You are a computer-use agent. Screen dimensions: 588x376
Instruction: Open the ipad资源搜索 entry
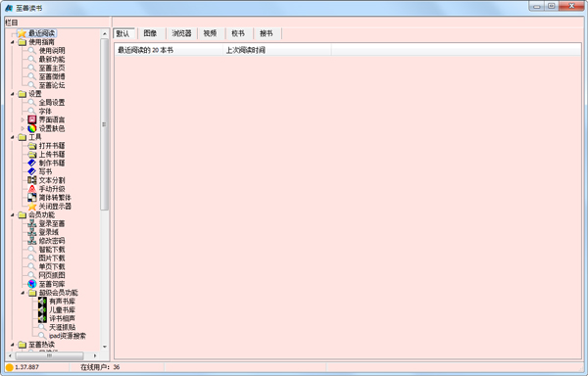point(68,336)
